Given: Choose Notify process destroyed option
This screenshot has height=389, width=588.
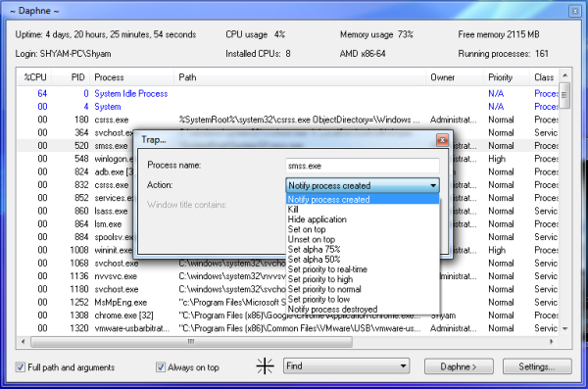Looking at the screenshot, I should click(x=332, y=309).
